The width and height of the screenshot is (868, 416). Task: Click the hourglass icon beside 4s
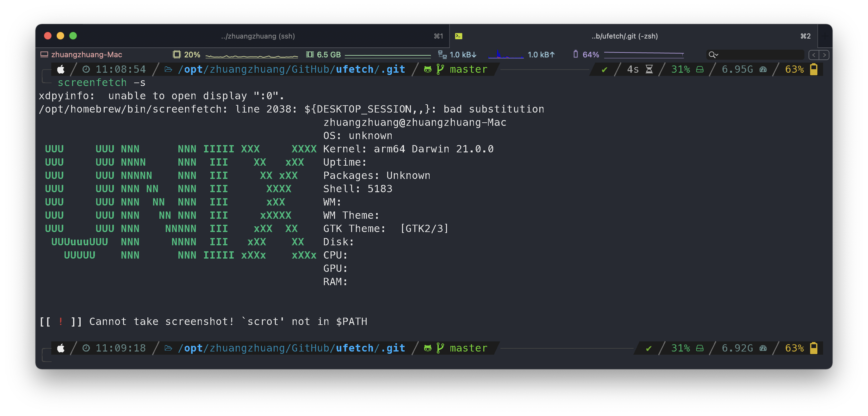[x=649, y=70]
